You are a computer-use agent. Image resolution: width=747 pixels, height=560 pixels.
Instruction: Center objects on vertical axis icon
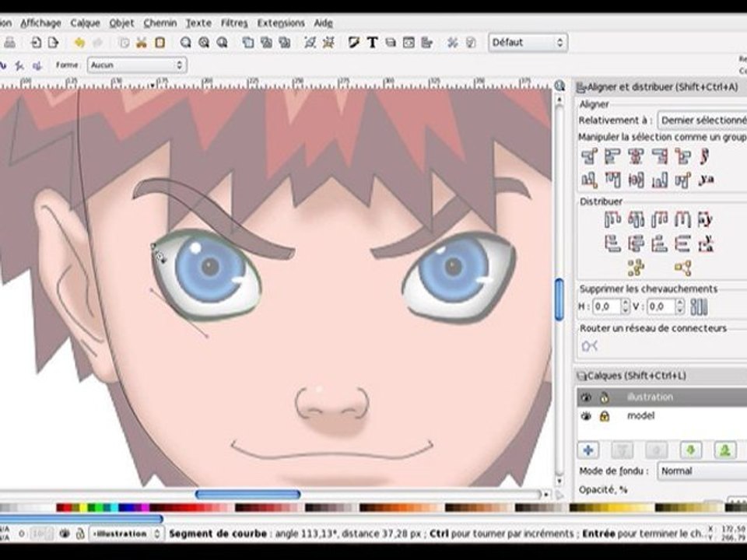[636, 156]
